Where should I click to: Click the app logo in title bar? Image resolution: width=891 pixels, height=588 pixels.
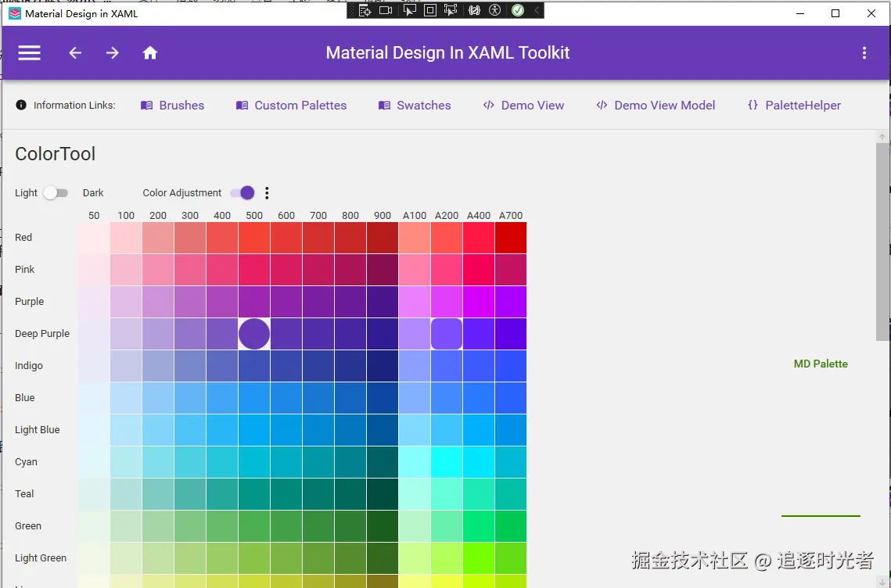15,13
